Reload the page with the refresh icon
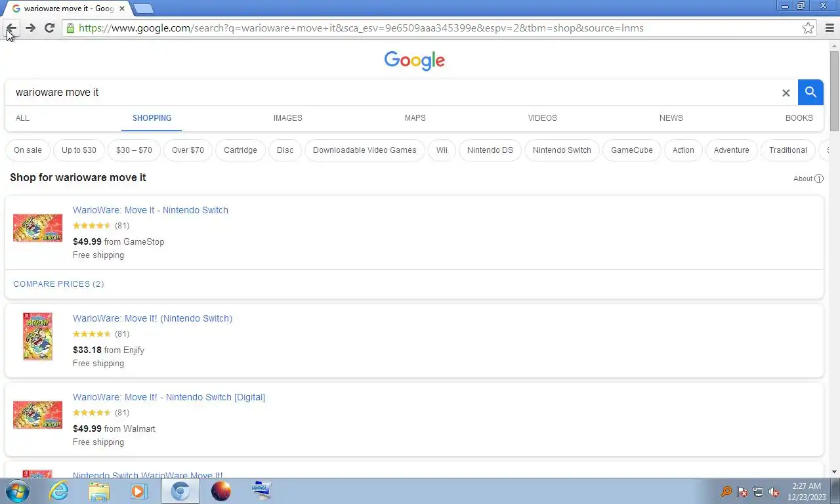The width and height of the screenshot is (840, 504). coord(49,28)
